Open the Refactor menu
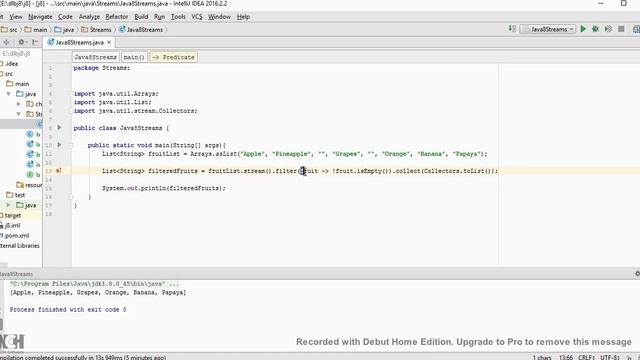 pos(117,17)
